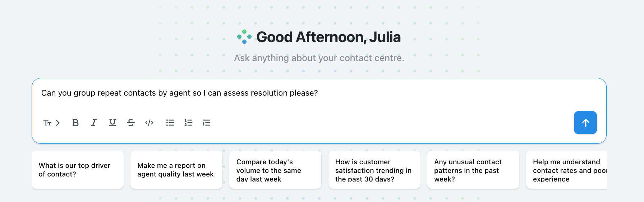Apply italic formatting to the text
Image resolution: width=644 pixels, height=202 pixels.
coord(94,123)
